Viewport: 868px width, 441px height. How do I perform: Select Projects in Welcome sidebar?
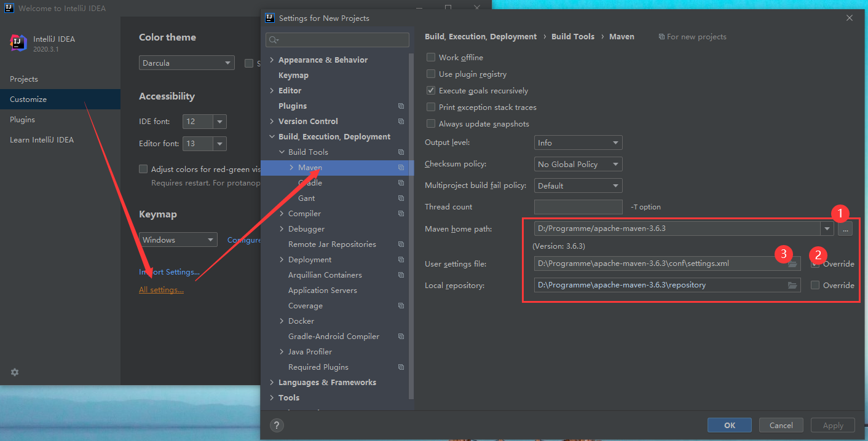(x=60, y=79)
